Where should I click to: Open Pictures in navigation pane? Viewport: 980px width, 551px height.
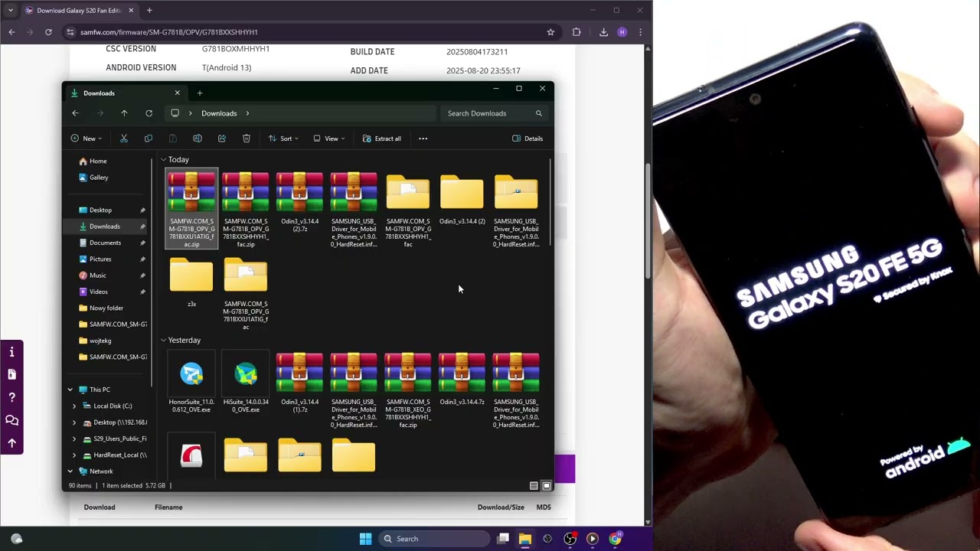(100, 259)
